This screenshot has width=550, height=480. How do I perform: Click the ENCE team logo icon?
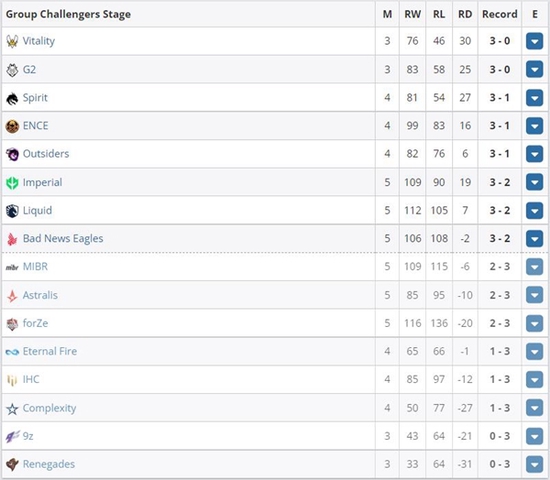[12, 126]
